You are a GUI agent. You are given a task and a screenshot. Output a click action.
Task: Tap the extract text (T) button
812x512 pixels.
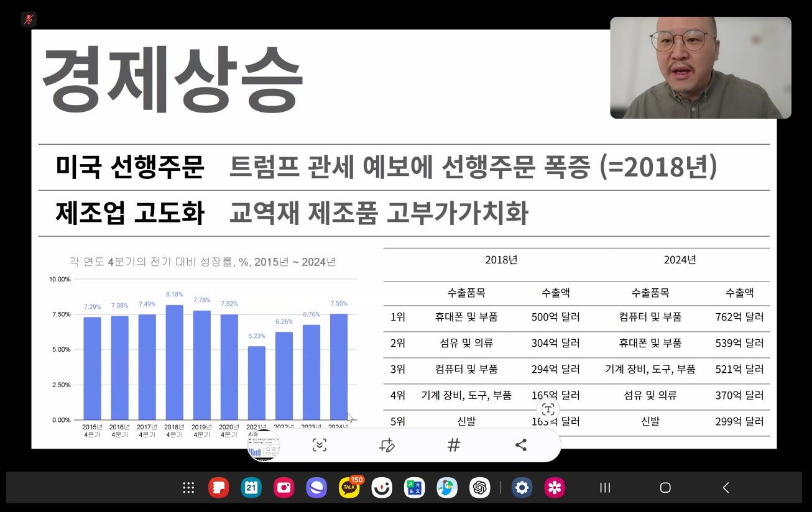coord(548,409)
